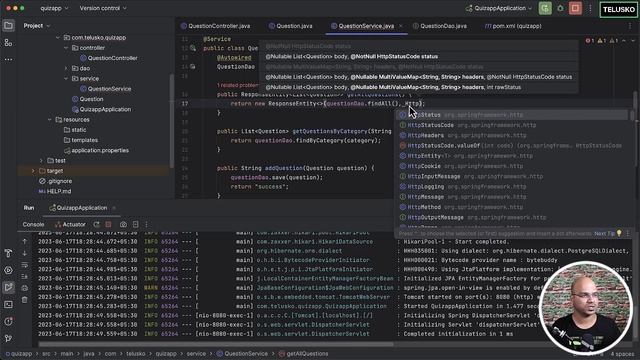Open the Project tool window icon
This screenshot has width=640, height=360.
click(x=8, y=26)
